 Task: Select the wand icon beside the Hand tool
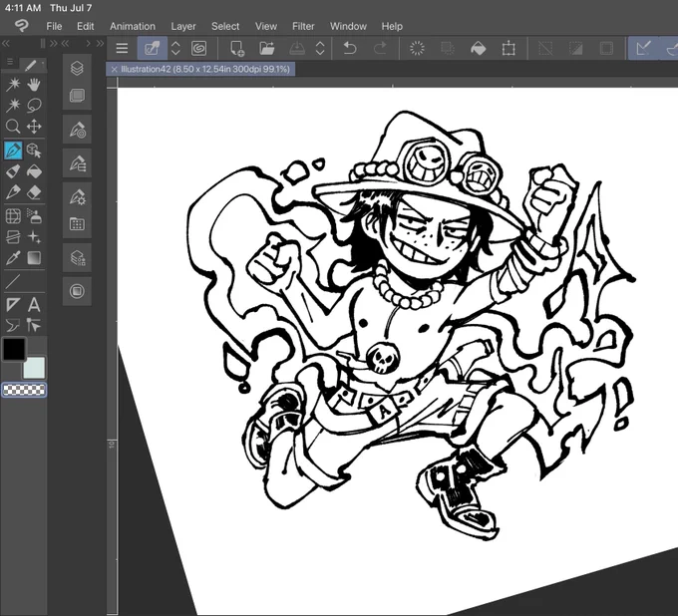point(13,85)
